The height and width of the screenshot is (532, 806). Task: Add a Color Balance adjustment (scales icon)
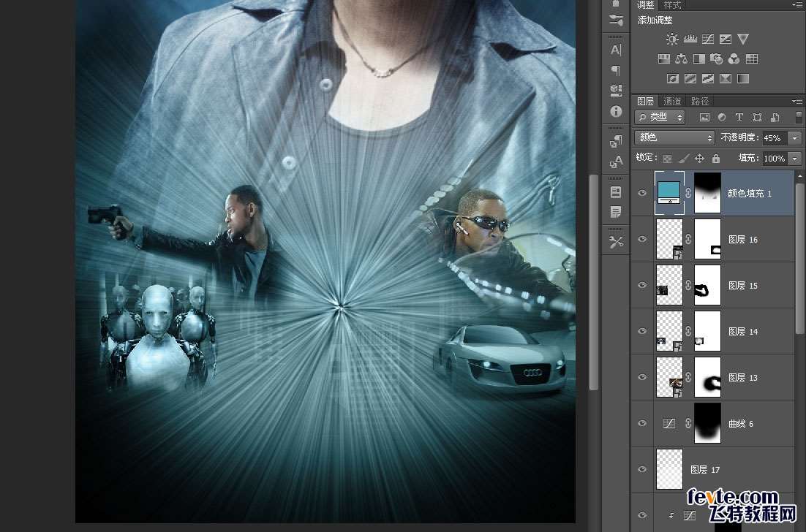682,59
